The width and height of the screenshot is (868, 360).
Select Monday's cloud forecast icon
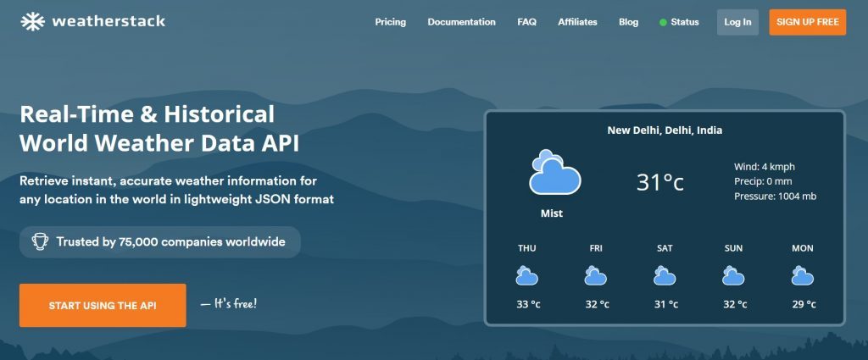[x=802, y=275]
